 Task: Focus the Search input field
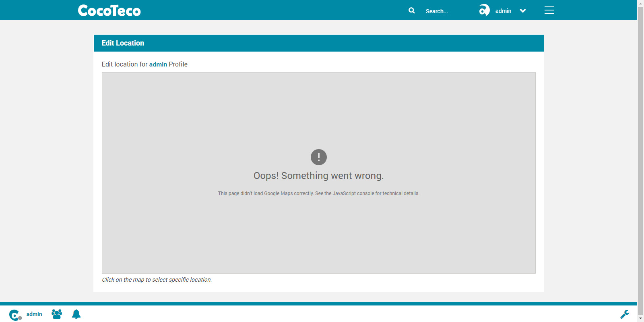(x=443, y=11)
